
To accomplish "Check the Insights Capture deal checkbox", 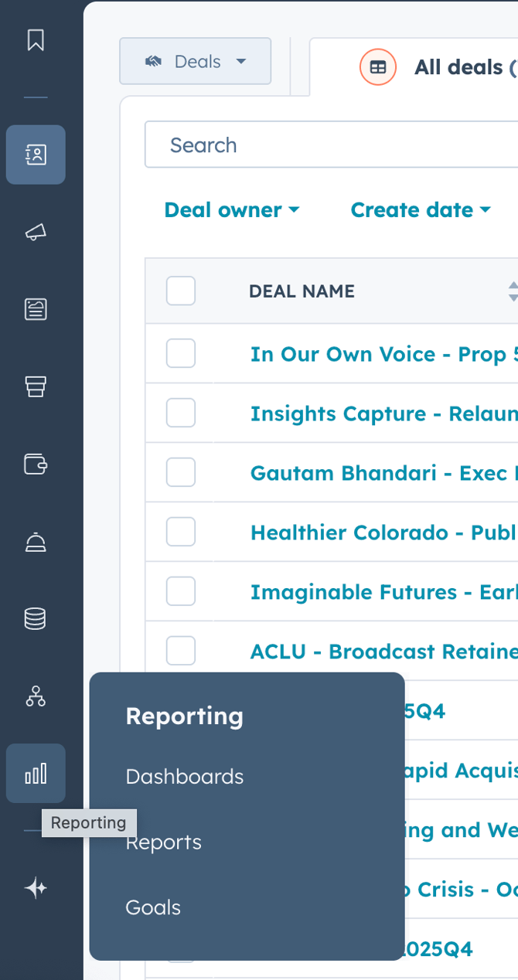I will point(181,413).
